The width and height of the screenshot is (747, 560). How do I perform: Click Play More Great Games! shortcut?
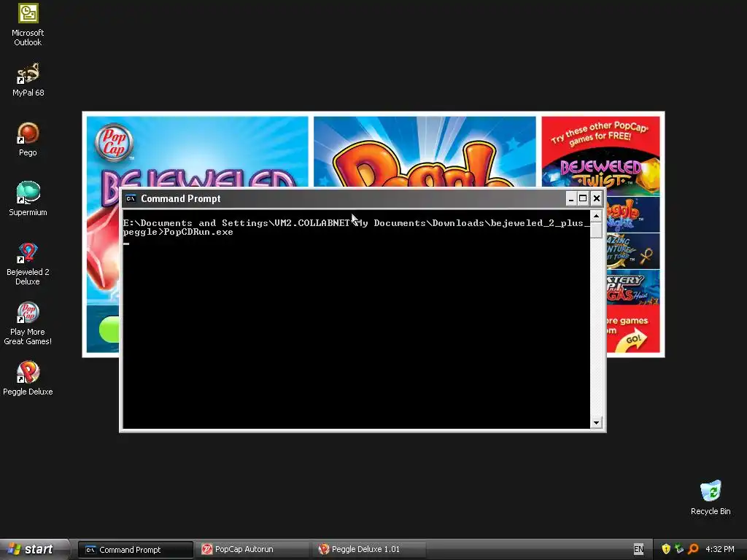point(28,324)
